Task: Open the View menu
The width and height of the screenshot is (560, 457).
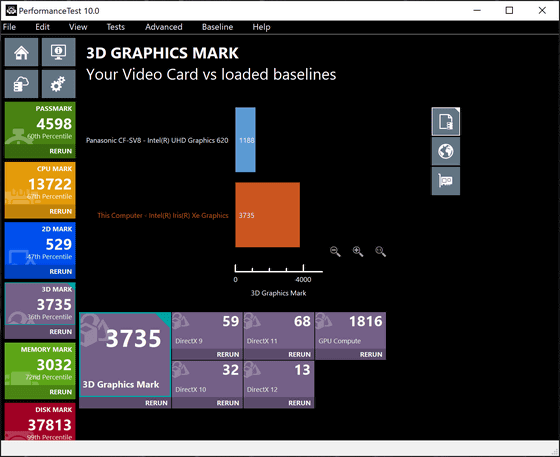Action: click(78, 27)
